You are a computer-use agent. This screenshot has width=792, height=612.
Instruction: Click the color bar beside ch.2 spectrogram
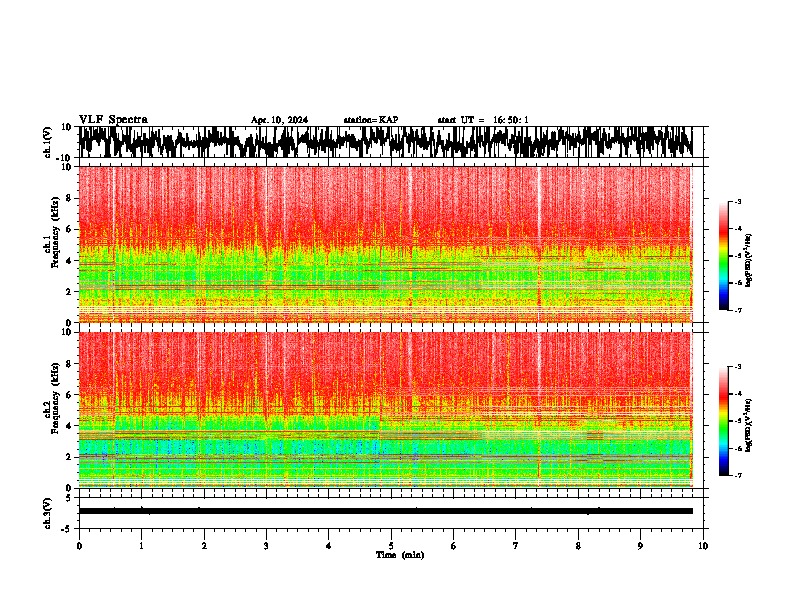[x=723, y=421]
